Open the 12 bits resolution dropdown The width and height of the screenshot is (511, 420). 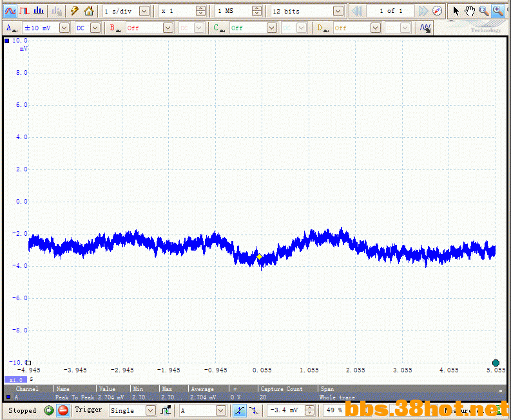coord(338,12)
